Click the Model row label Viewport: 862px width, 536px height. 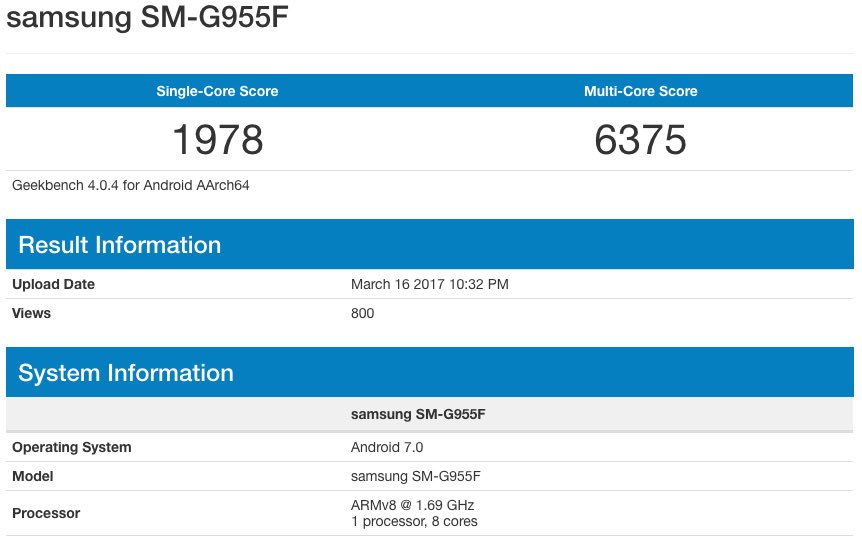[32, 476]
